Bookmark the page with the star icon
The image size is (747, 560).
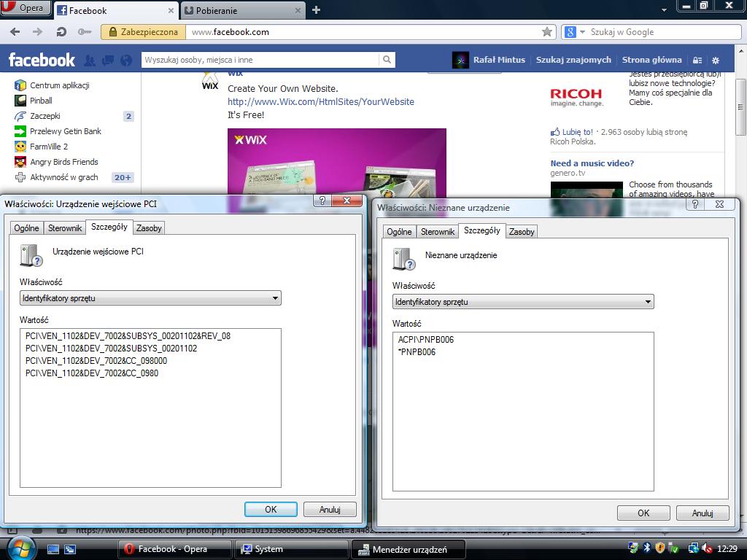pos(547,32)
